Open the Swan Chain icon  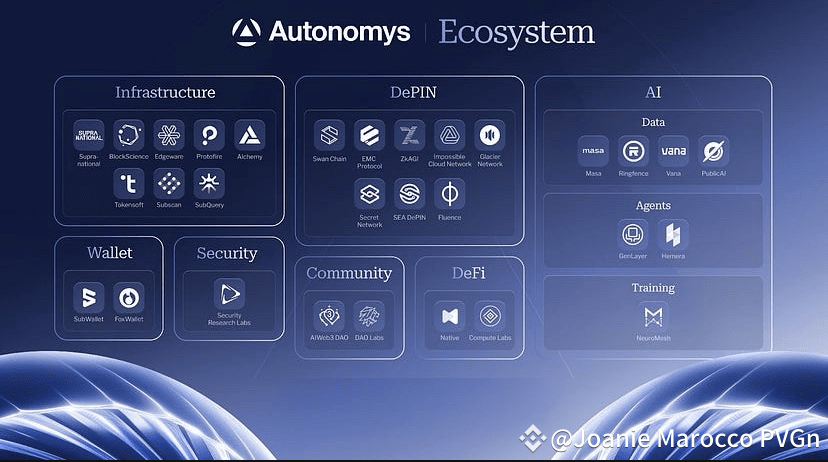[330, 135]
